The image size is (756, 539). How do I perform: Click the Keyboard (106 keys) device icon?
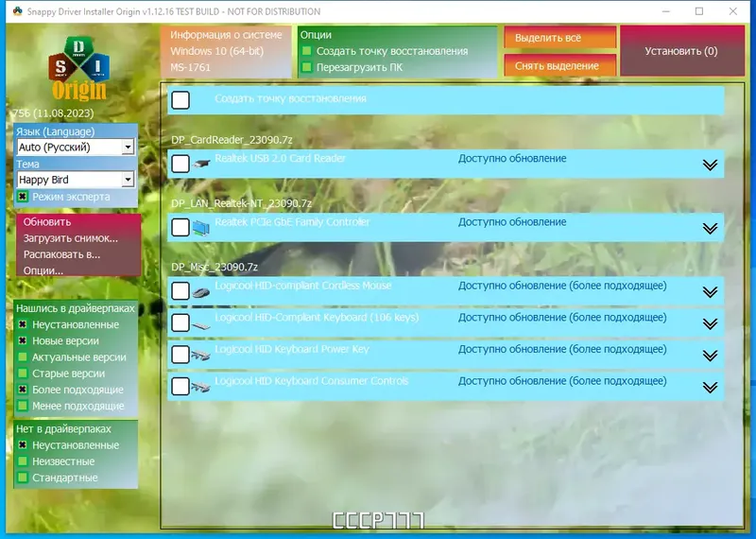[x=200, y=325]
